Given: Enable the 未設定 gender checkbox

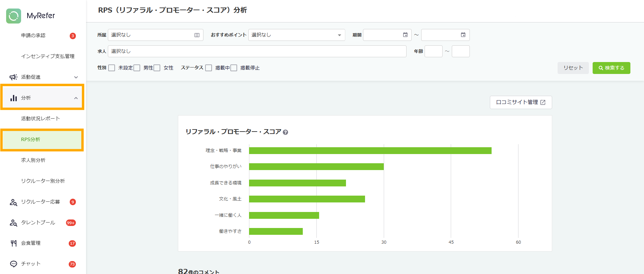Looking at the screenshot, I should 112,68.
